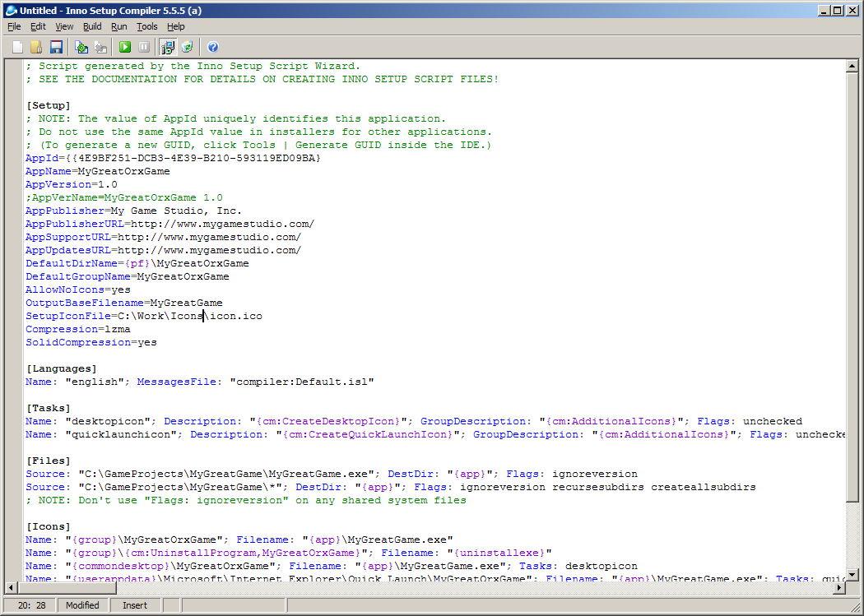The image size is (864, 616).
Task: Open Help via the question mark icon
Action: point(212,48)
